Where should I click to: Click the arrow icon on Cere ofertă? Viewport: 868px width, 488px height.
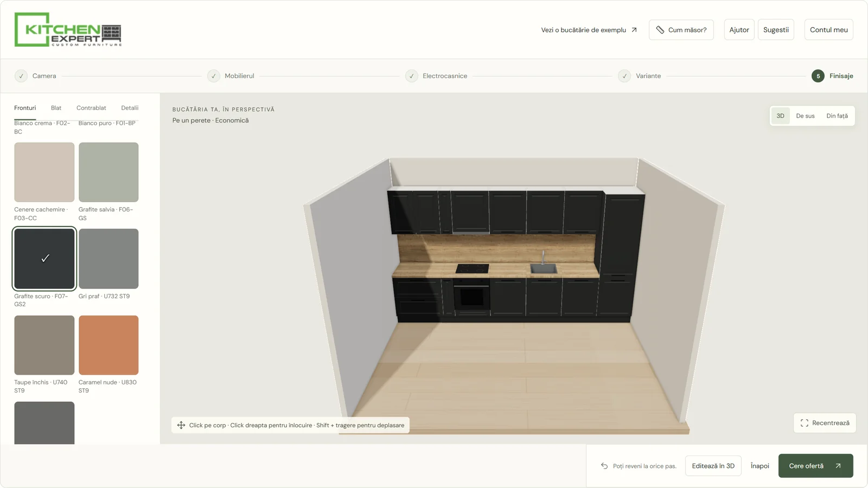point(838,466)
